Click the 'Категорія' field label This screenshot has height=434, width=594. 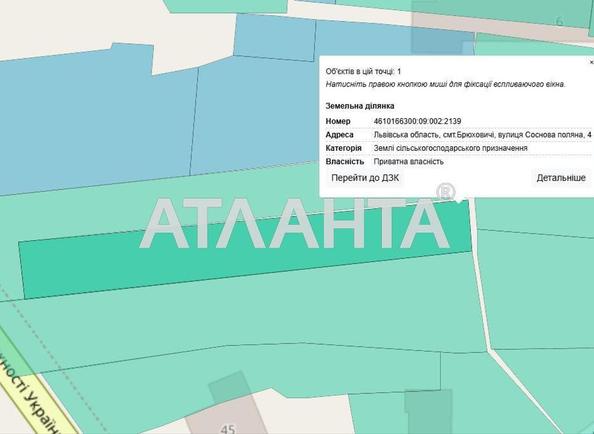(343, 148)
